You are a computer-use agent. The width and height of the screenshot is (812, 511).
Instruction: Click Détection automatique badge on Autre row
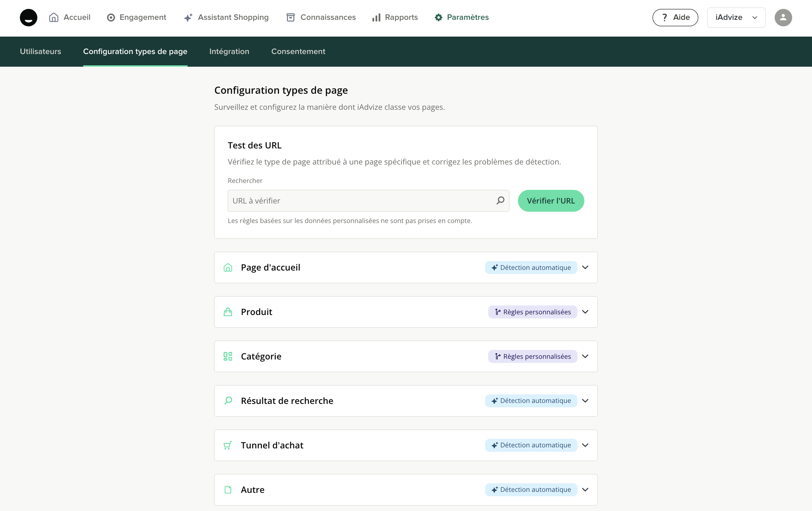(x=531, y=490)
